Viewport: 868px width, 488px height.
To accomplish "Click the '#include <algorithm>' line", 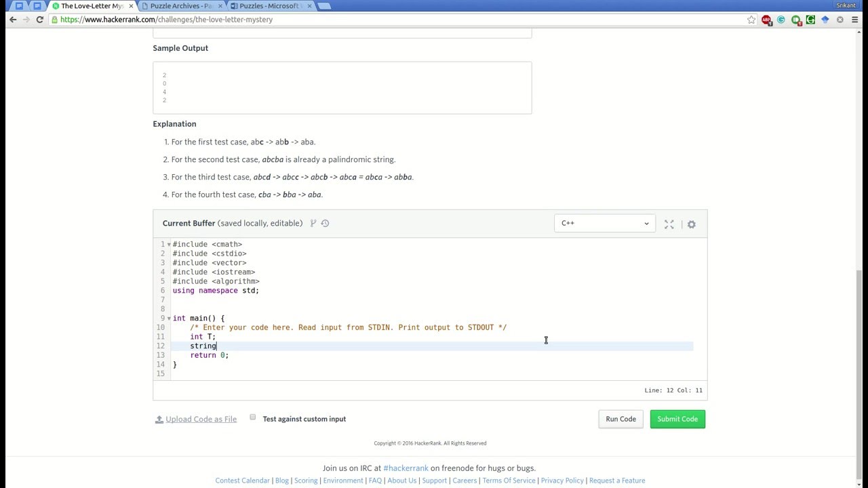I will coord(216,281).
